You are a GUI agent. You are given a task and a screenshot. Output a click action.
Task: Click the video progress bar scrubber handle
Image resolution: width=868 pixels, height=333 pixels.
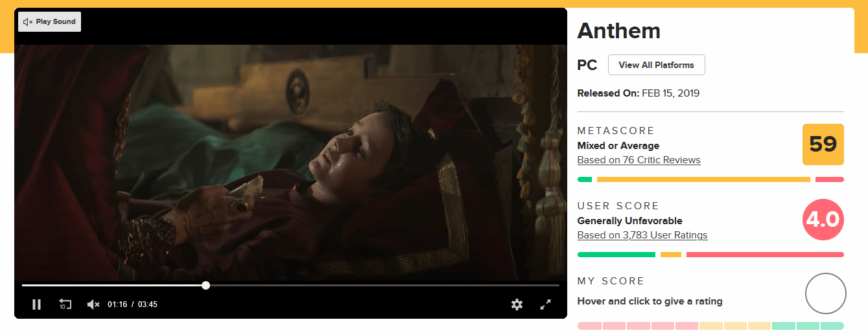click(x=205, y=285)
